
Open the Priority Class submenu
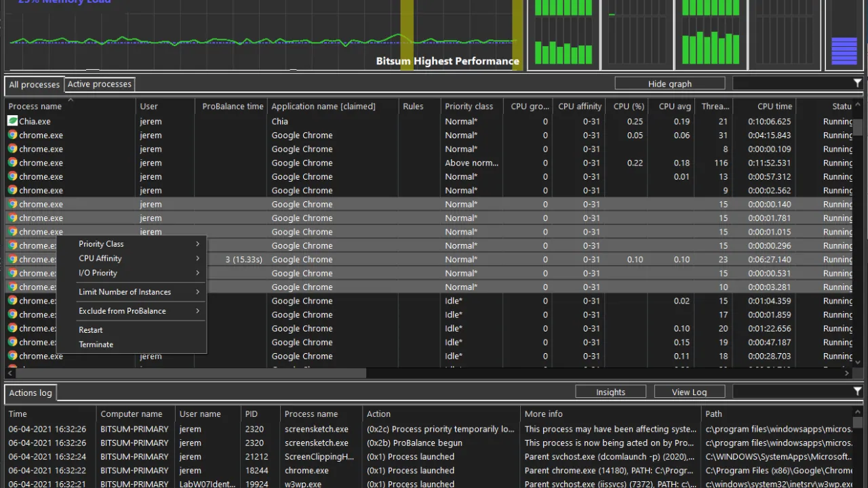click(x=132, y=244)
